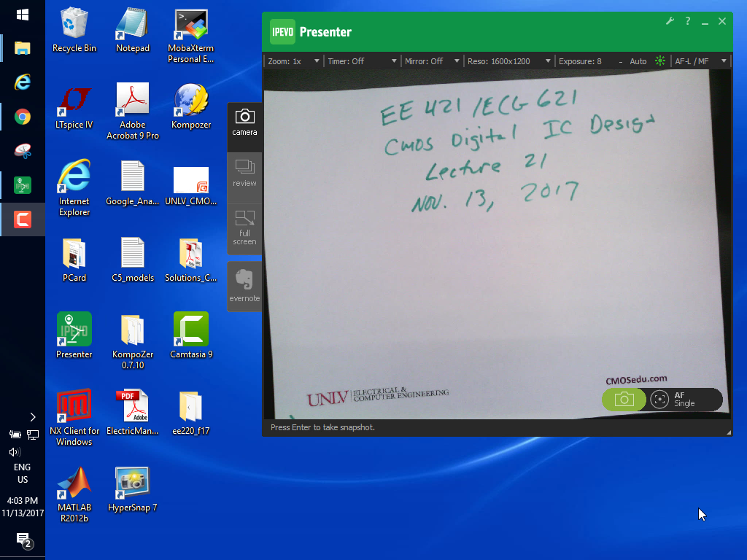Select the Camtasia 9 desktop shortcut
This screenshot has width=747, height=560.
click(x=191, y=335)
